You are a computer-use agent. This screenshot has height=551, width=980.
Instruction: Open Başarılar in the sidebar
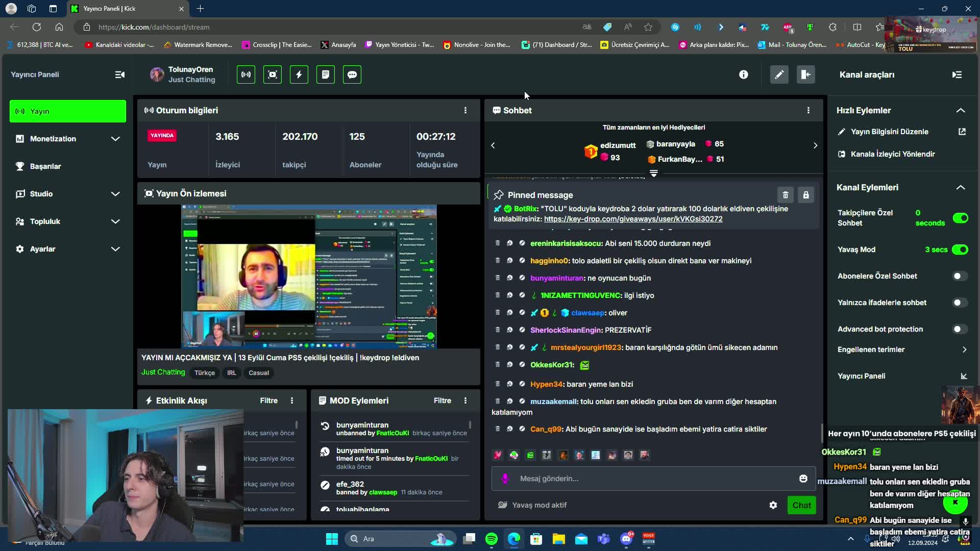[67, 166]
